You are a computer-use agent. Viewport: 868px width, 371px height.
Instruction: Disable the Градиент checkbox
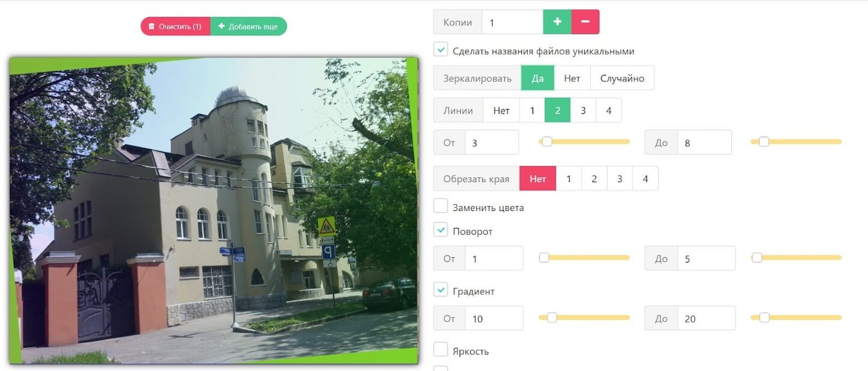(441, 290)
